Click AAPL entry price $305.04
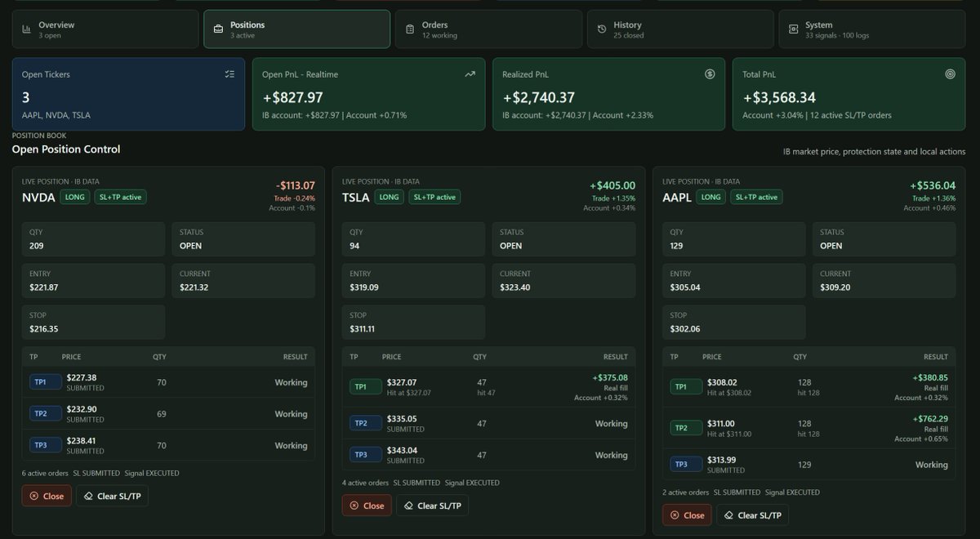Image resolution: width=980 pixels, height=539 pixels. 684,287
